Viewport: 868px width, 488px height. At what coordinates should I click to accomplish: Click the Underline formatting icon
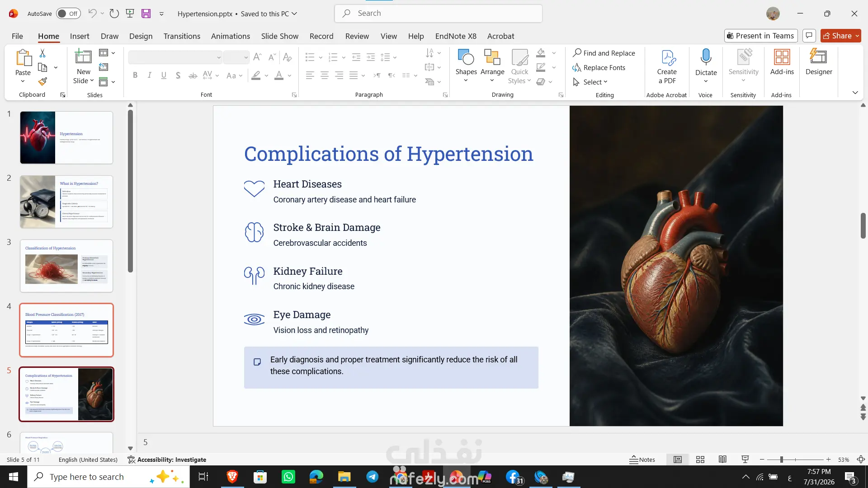(x=164, y=75)
